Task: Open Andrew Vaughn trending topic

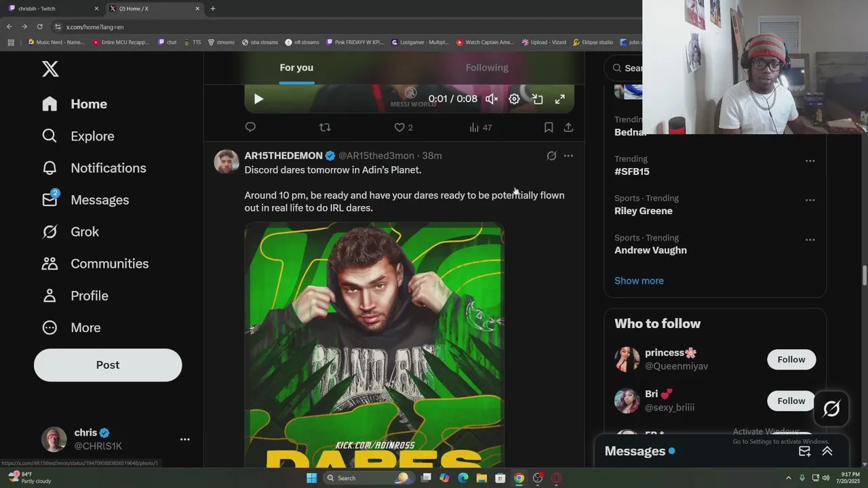Action: point(650,250)
